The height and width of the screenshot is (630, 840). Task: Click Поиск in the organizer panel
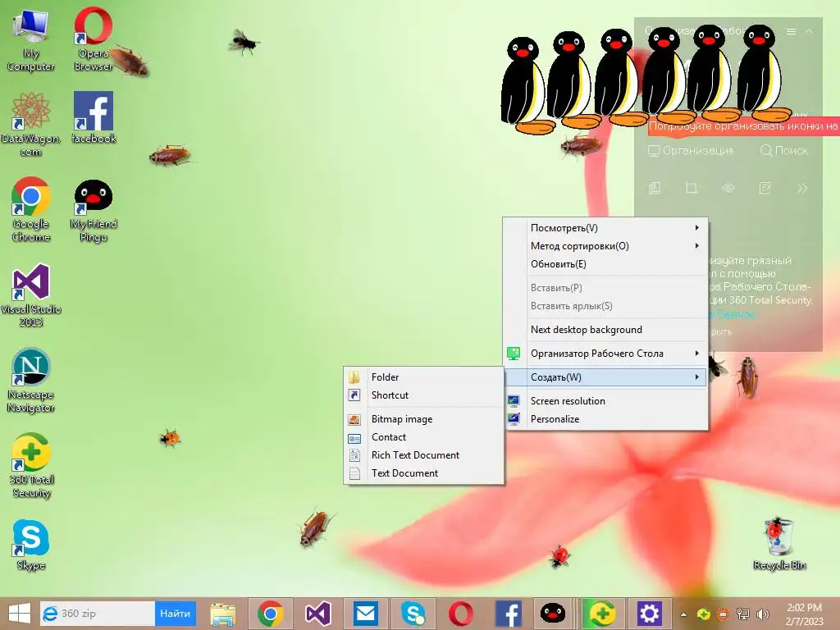point(783,151)
